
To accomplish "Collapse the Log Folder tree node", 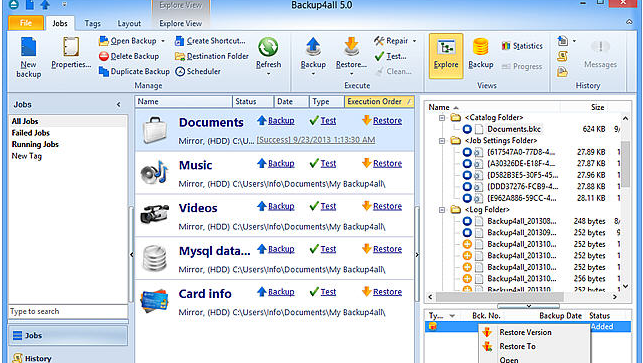I will [x=442, y=210].
